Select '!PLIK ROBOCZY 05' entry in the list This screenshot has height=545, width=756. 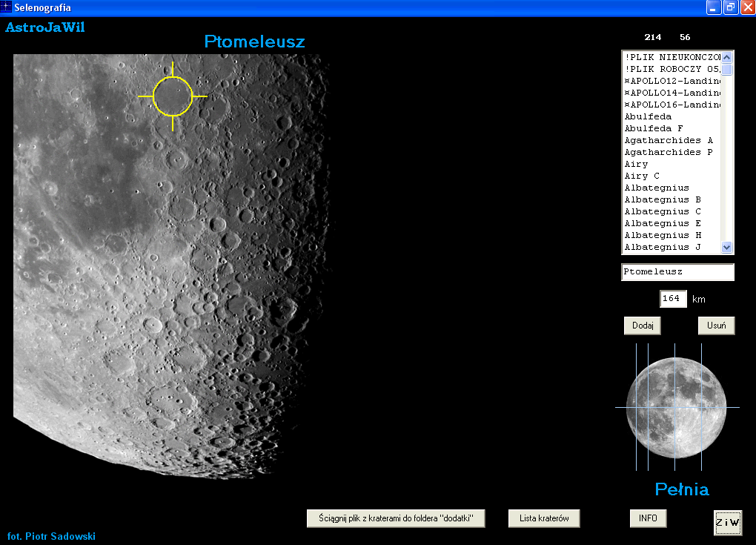pyautogui.click(x=672, y=69)
